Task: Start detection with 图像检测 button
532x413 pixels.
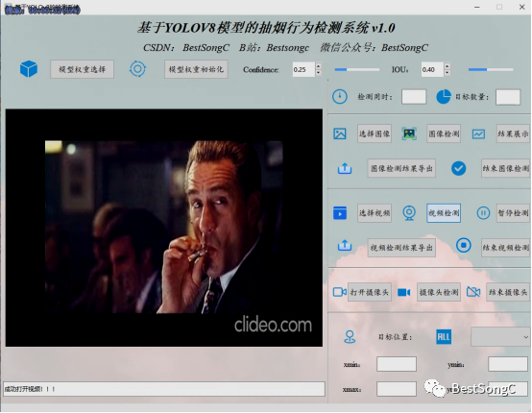Action: point(444,134)
